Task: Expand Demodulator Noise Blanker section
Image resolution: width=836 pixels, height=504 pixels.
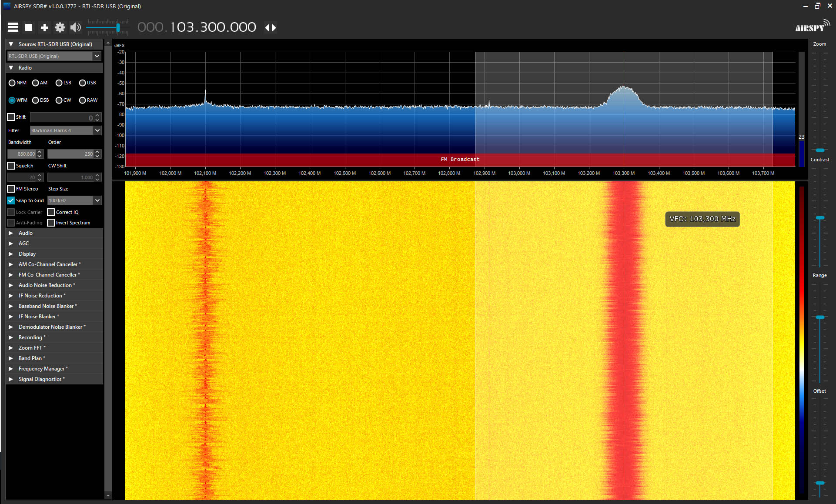Action: [54, 327]
